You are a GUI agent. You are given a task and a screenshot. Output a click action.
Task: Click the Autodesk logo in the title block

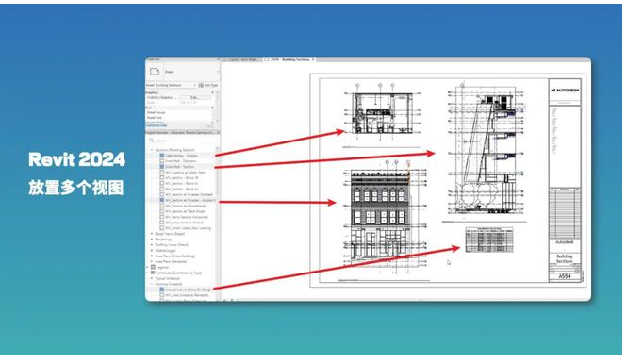coord(565,91)
